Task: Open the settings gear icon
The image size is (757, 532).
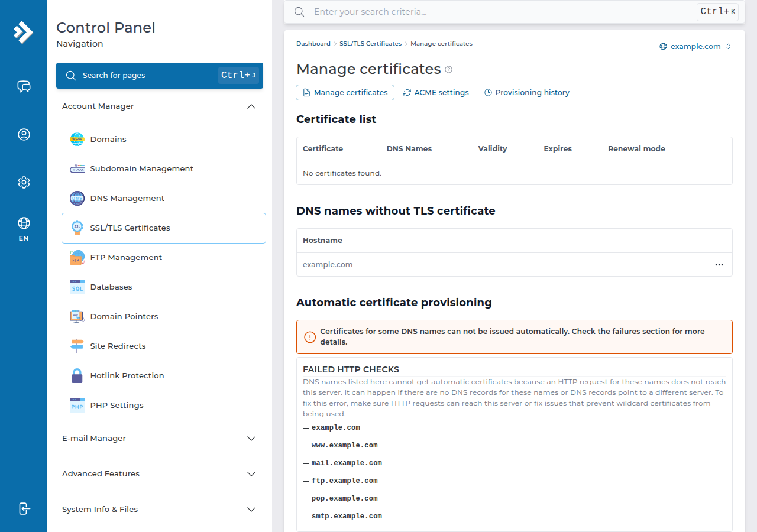Action: click(x=24, y=182)
